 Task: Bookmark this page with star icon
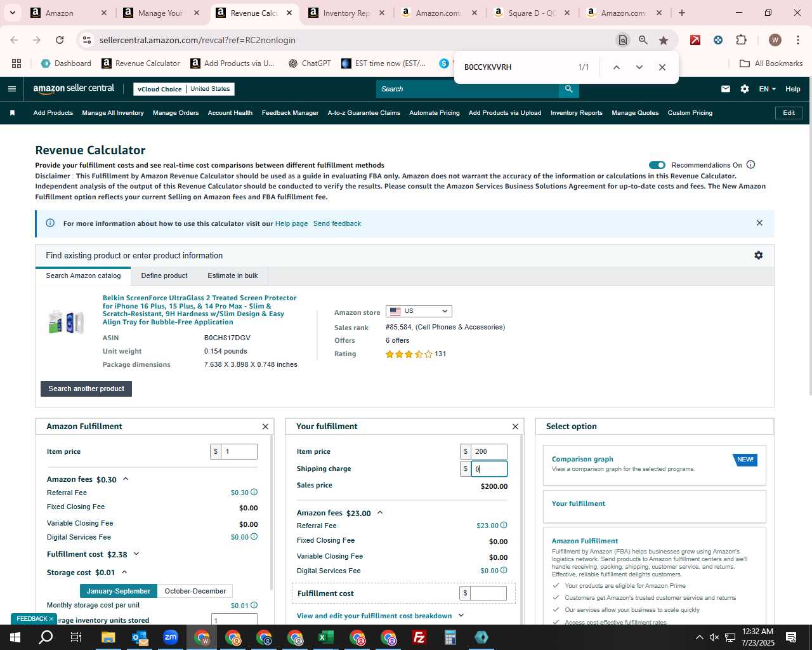click(x=664, y=40)
